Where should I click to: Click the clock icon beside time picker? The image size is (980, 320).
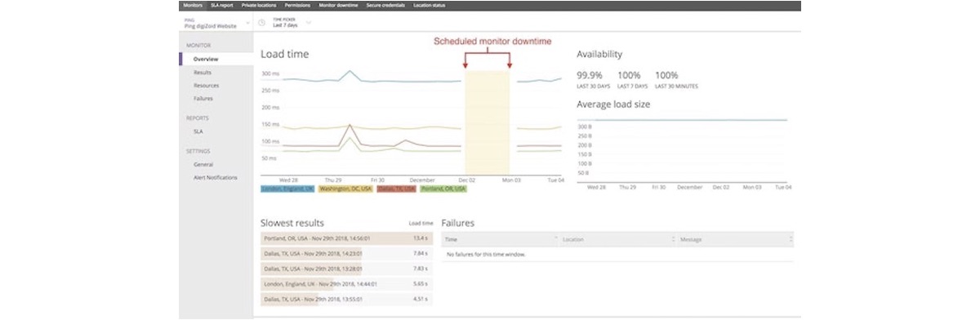[x=262, y=23]
